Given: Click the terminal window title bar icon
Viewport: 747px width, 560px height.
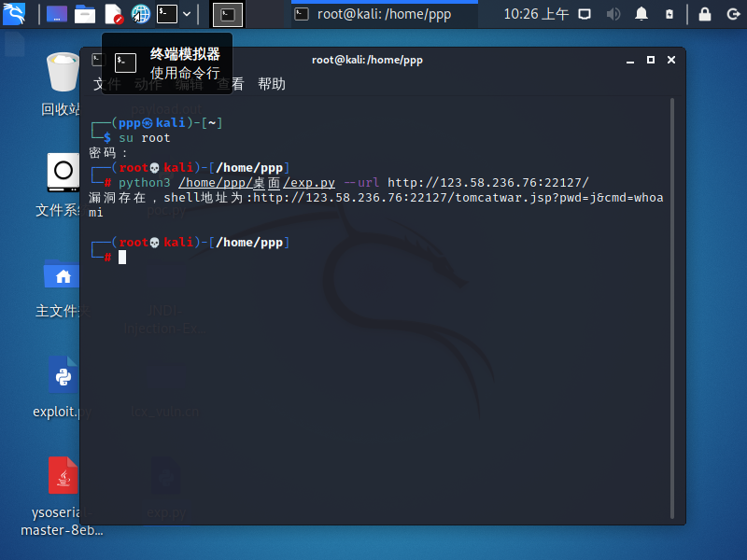Looking at the screenshot, I should 98,60.
